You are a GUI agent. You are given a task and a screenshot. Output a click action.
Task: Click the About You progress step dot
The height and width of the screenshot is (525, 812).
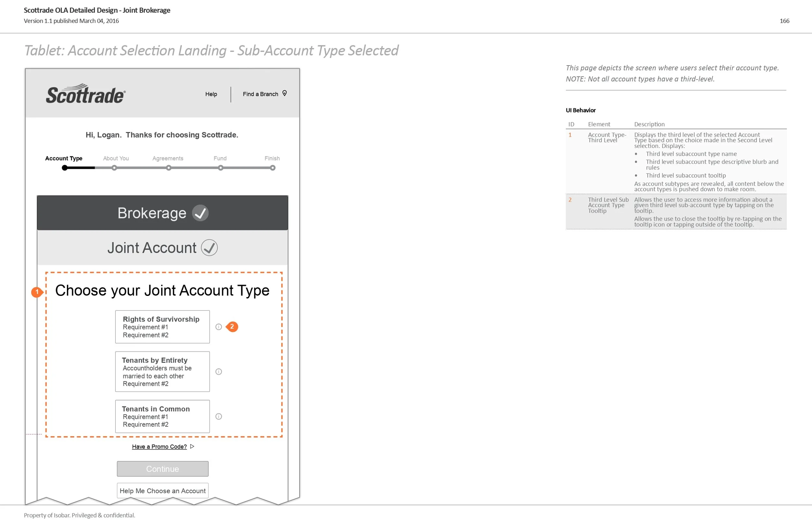(114, 168)
